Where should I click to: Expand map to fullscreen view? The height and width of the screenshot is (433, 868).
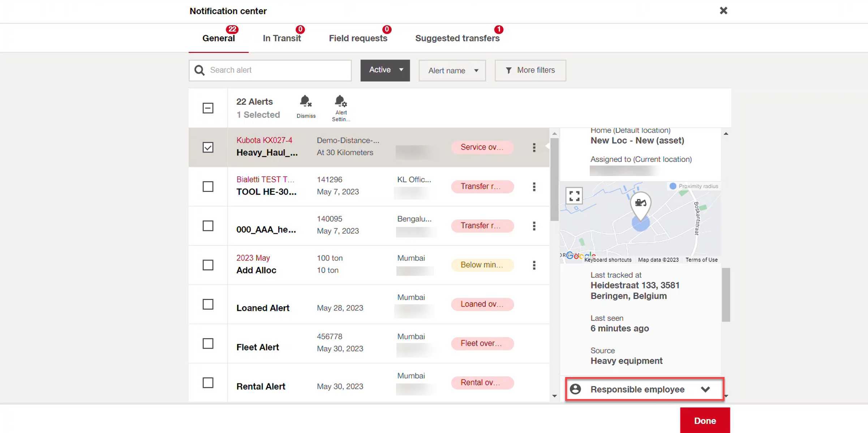[x=574, y=196]
